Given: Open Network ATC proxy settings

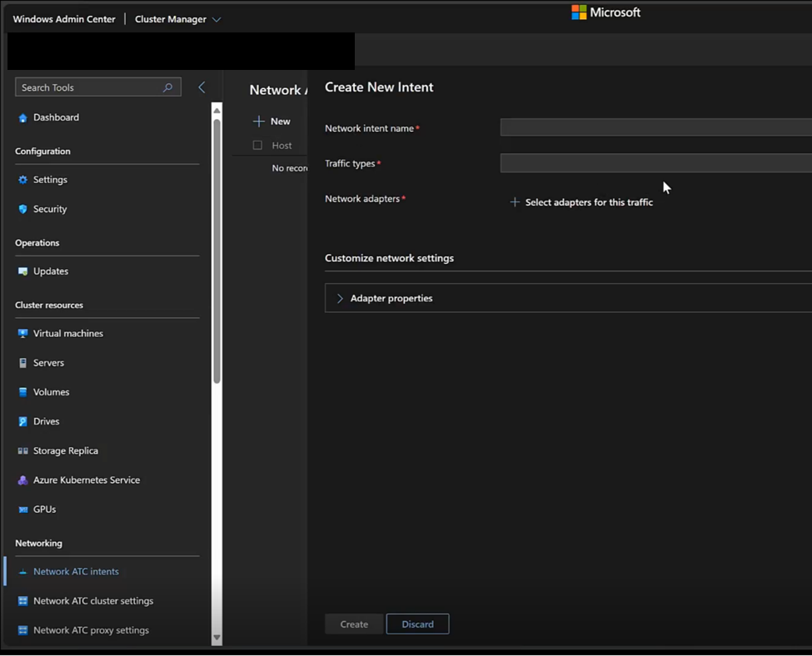Looking at the screenshot, I should click(x=91, y=630).
